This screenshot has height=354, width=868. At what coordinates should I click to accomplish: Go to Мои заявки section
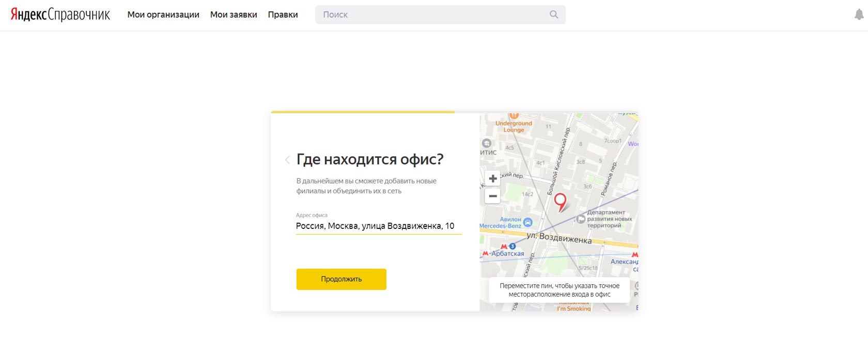[234, 14]
